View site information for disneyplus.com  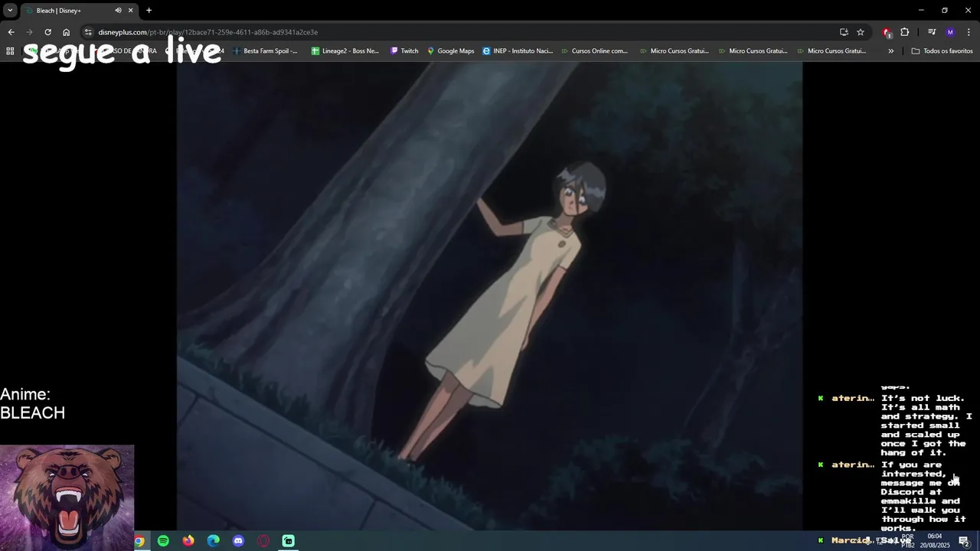coord(88,32)
